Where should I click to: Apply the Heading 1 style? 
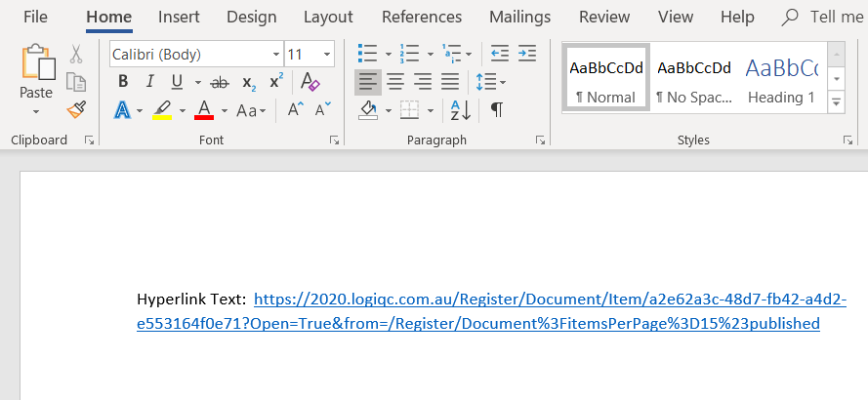coord(781,78)
